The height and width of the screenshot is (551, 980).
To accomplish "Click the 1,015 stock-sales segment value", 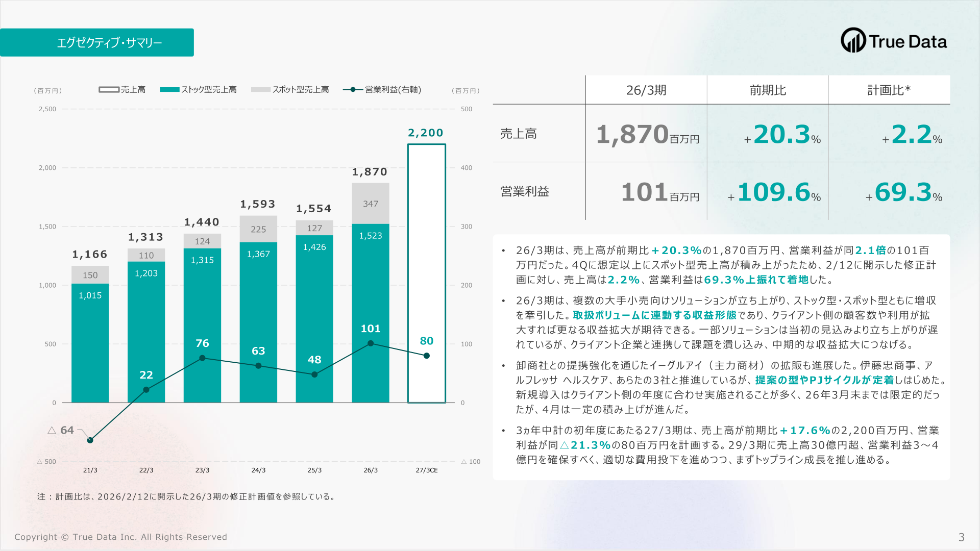I will (90, 295).
